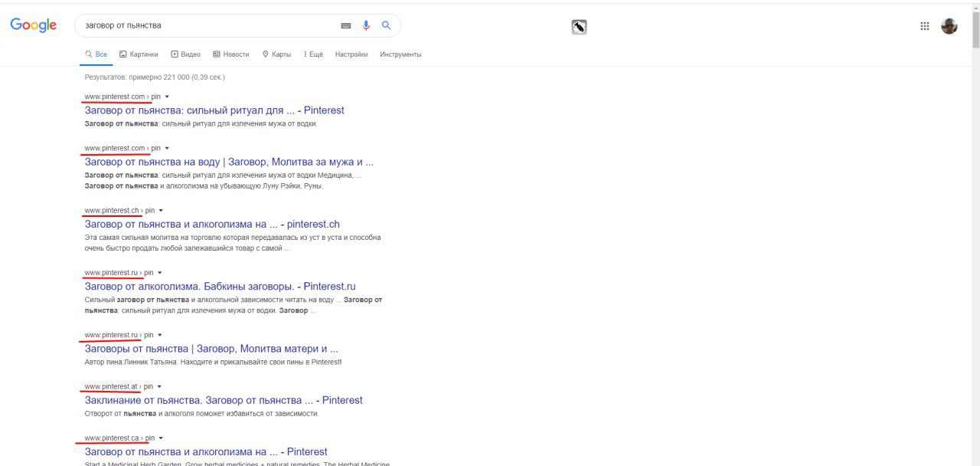Expand dropdown arrow next to pinterest.at result
The image size is (980, 466).
(x=159, y=386)
